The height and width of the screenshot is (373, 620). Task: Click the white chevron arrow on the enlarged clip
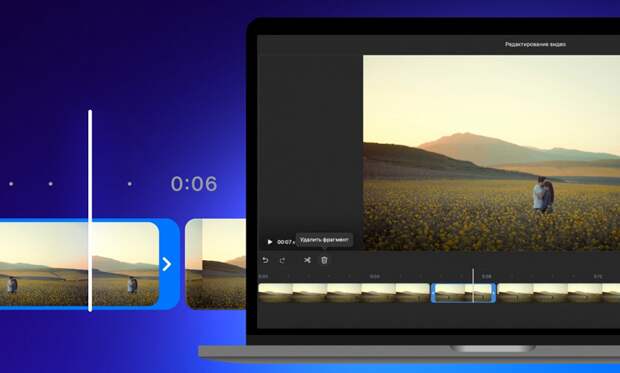coord(167,264)
